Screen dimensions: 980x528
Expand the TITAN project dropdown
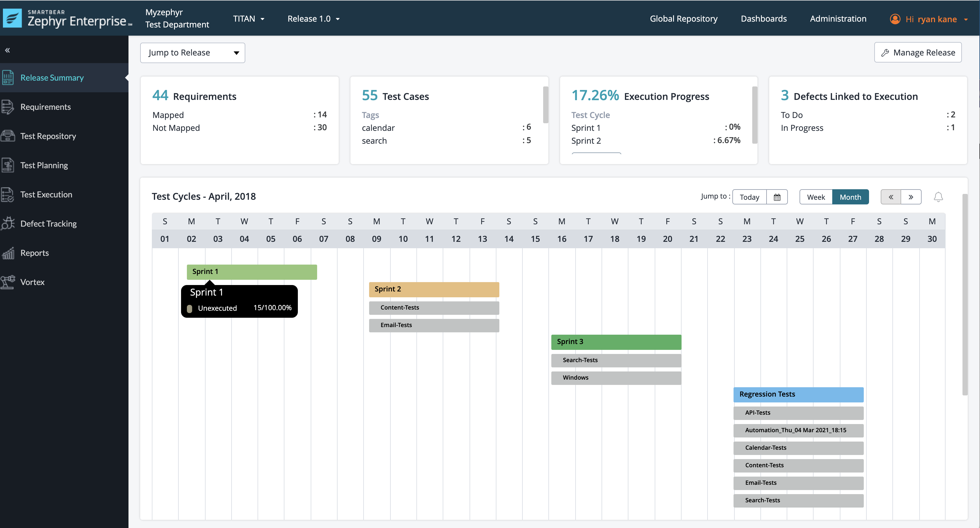click(x=249, y=19)
